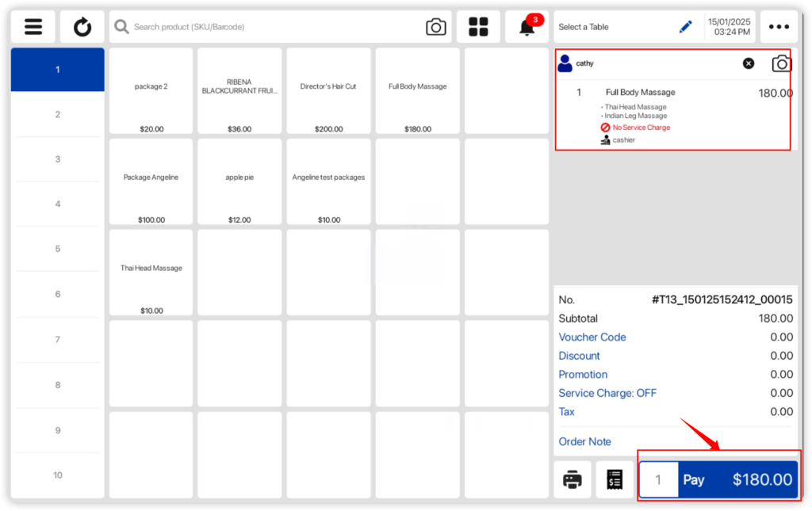Screen dimensions: 812x511
Task: Click the red No Service Charge icon
Action: coord(605,128)
